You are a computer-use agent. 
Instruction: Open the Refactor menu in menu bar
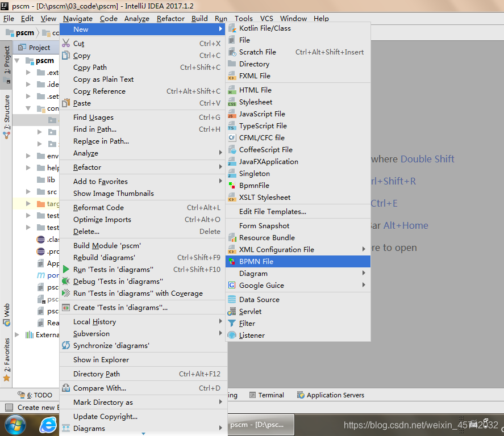[170, 19]
